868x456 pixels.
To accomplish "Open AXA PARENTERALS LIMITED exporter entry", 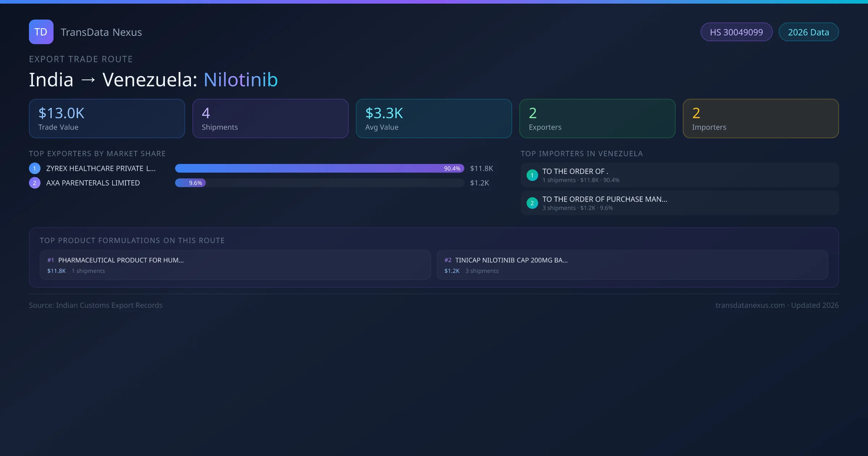I will (93, 183).
